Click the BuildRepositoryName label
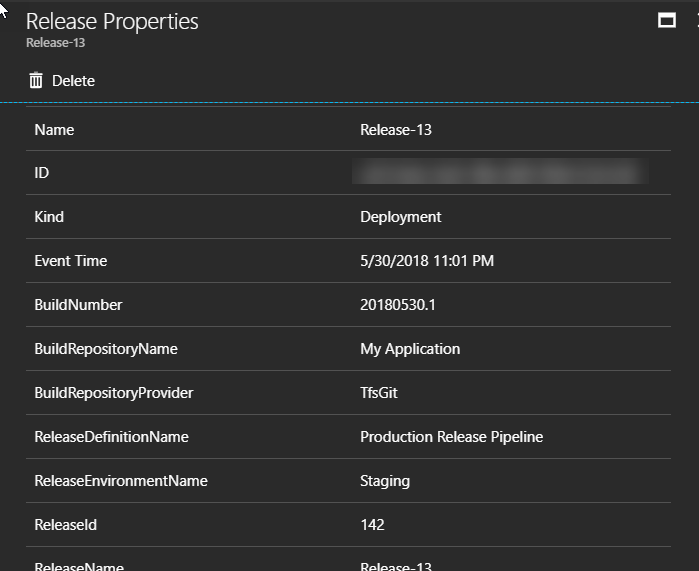Viewport: 699px width, 571px height. point(106,349)
